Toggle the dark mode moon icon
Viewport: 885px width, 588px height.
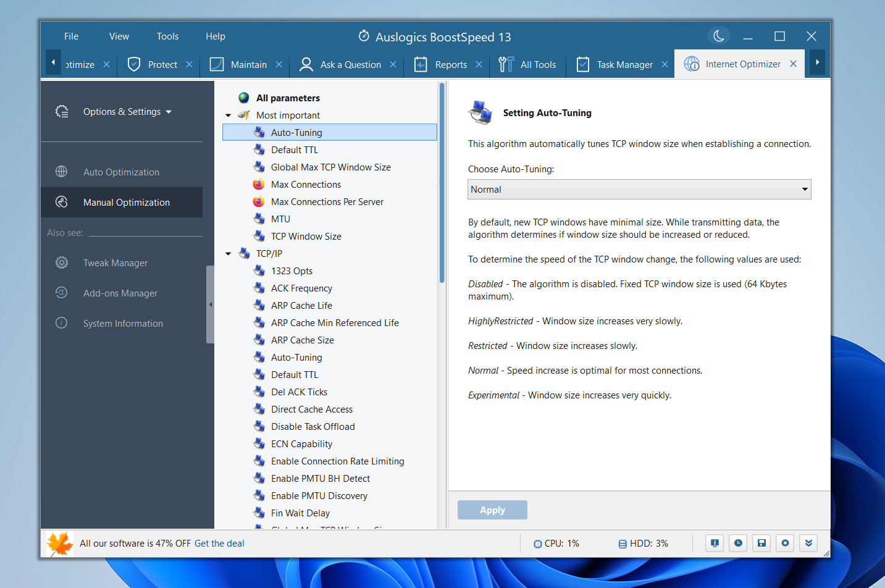[x=719, y=36]
